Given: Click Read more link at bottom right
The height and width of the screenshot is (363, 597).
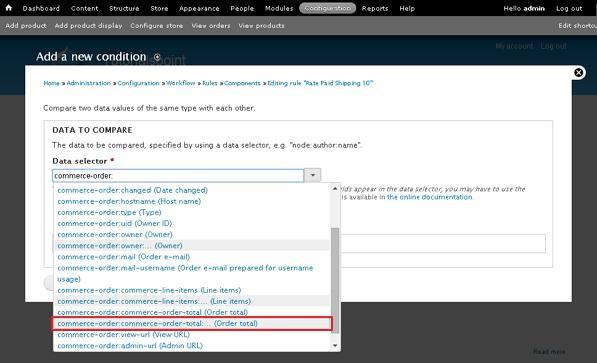Looking at the screenshot, I should tap(549, 351).
